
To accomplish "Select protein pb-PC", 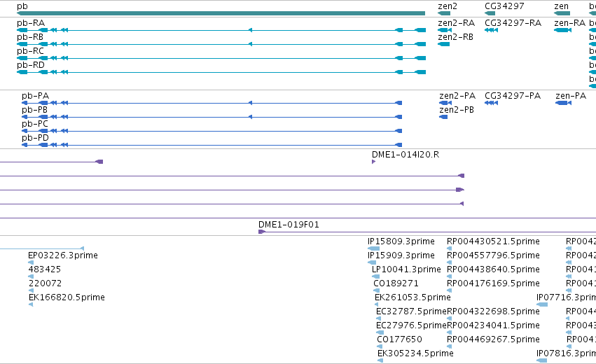I will [x=212, y=131].
